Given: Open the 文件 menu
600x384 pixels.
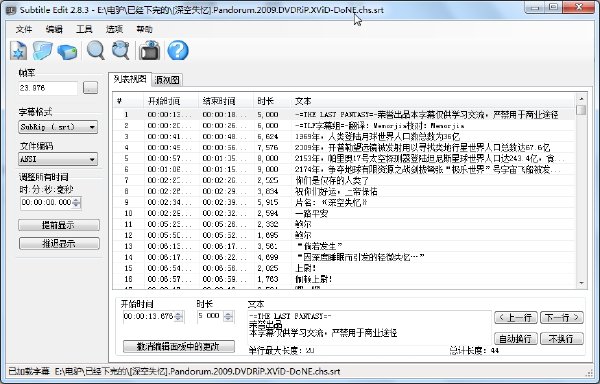Looking at the screenshot, I should [x=24, y=29].
